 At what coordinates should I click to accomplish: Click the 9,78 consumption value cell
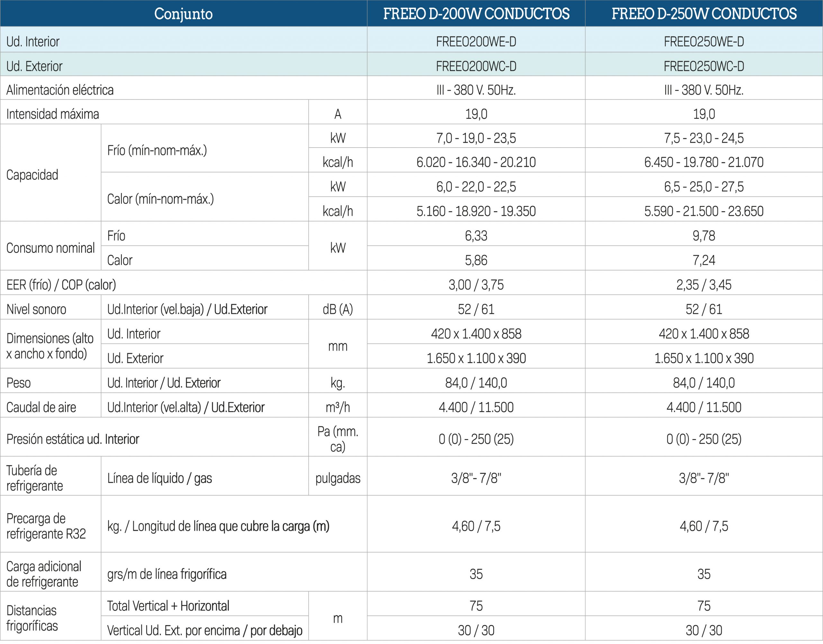[x=704, y=236]
